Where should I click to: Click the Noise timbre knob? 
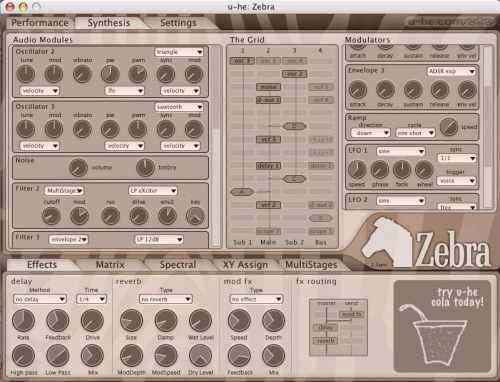pos(145,167)
